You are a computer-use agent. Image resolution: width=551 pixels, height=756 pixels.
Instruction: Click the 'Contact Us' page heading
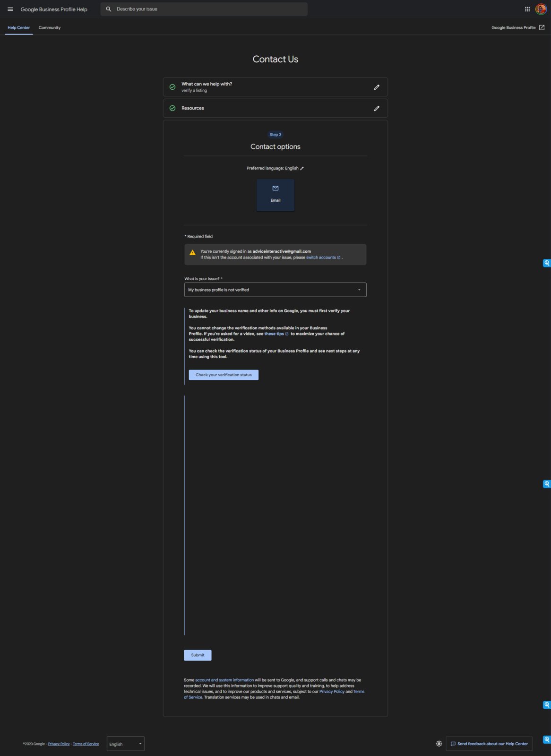pyautogui.click(x=275, y=59)
